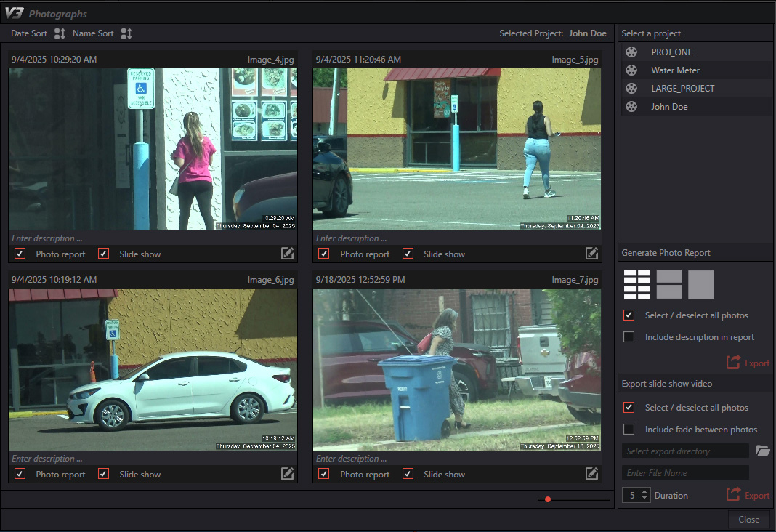This screenshot has width=776, height=532.
Task: Uncheck Photo report for Image_5.jpg
Action: point(323,254)
